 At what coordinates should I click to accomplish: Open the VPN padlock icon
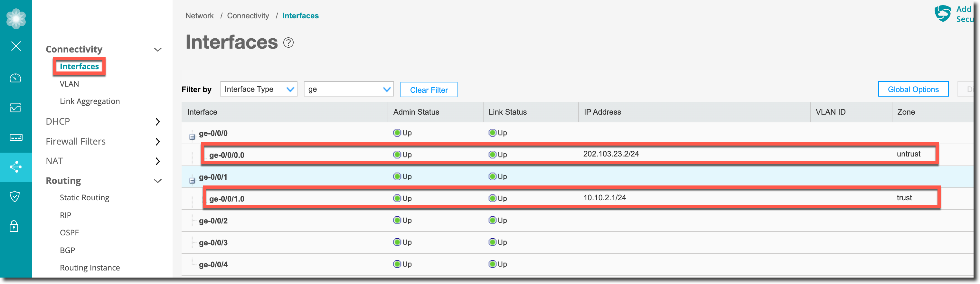coord(14,226)
